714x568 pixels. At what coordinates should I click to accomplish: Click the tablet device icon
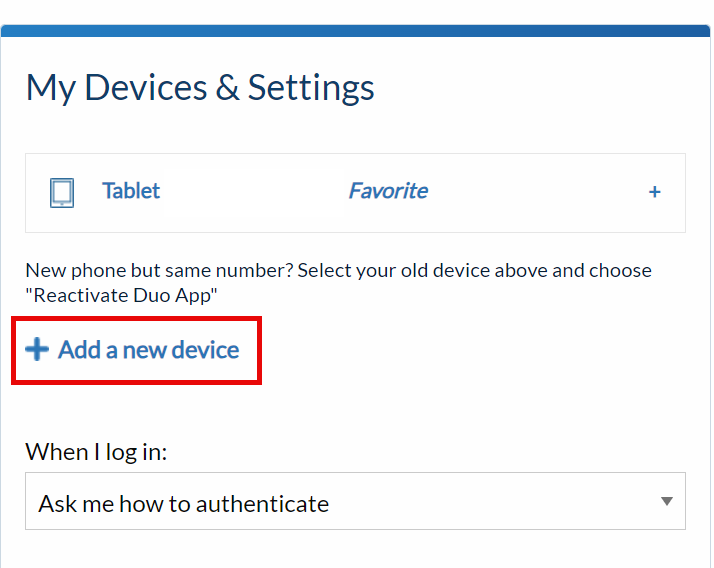click(62, 193)
